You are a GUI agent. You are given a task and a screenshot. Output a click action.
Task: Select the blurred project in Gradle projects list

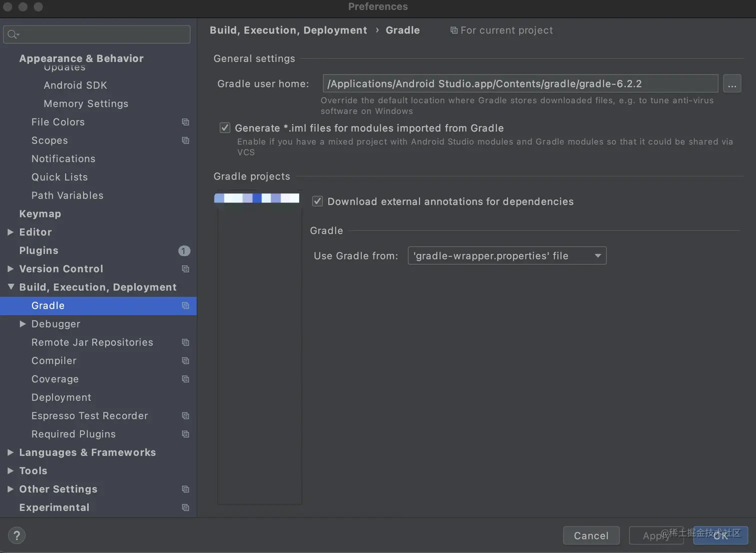tap(256, 198)
